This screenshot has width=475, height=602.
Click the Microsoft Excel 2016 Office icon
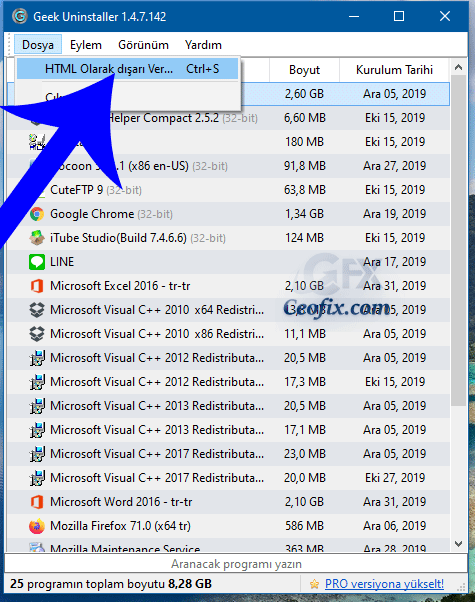click(37, 286)
